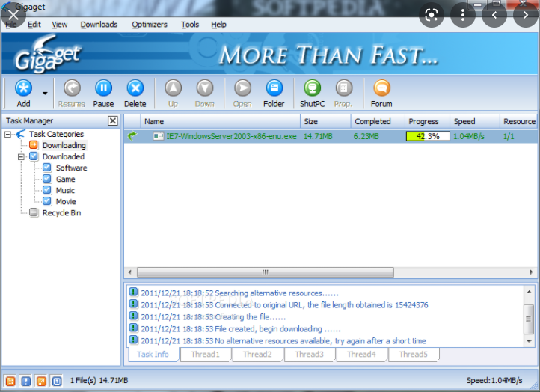The width and height of the screenshot is (540, 392).
Task: Open the View menu
Action: coord(60,25)
